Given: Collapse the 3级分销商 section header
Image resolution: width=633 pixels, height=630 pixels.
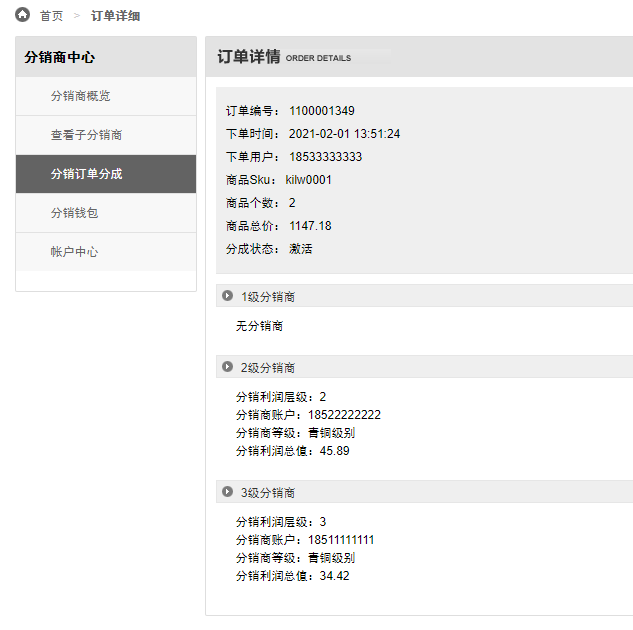Looking at the screenshot, I should pyautogui.click(x=424, y=492).
